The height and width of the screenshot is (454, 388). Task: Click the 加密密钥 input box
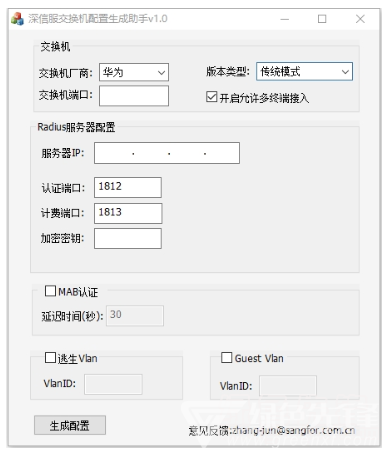tap(128, 238)
